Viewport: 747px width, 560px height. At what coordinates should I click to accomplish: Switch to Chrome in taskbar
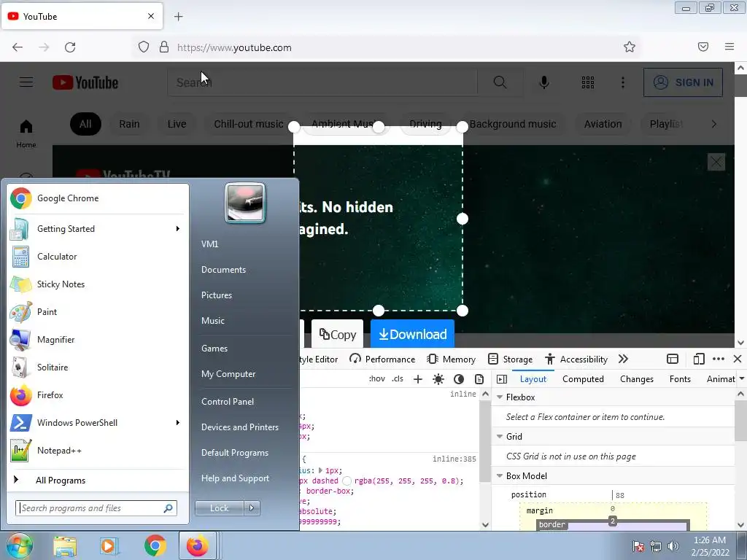155,545
